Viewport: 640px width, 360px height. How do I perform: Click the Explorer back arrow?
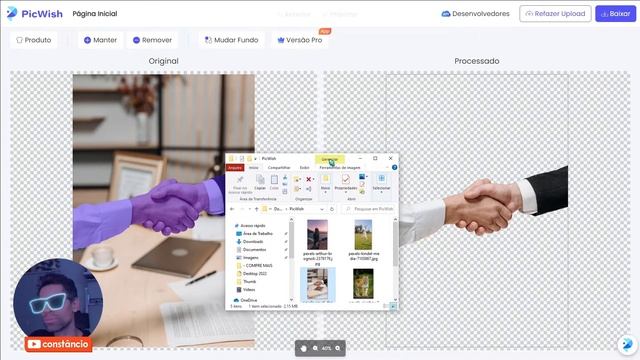click(232, 209)
